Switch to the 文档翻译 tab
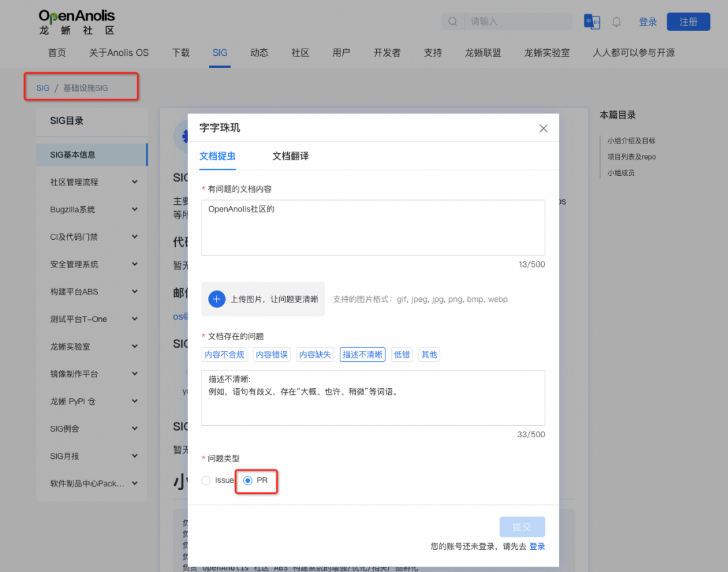728x572 pixels. pyautogui.click(x=291, y=156)
